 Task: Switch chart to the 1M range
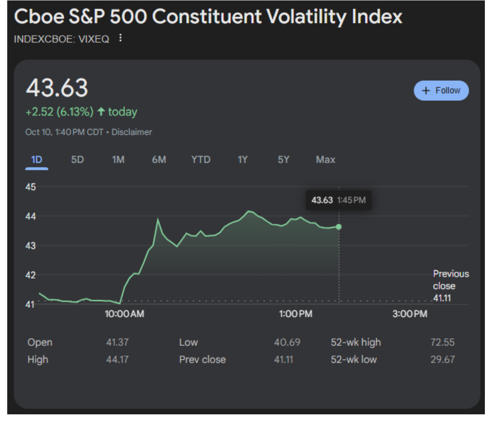118,160
